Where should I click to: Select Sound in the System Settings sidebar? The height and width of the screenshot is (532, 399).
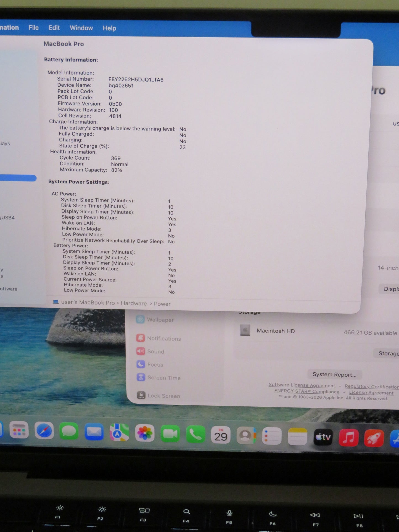click(150, 351)
